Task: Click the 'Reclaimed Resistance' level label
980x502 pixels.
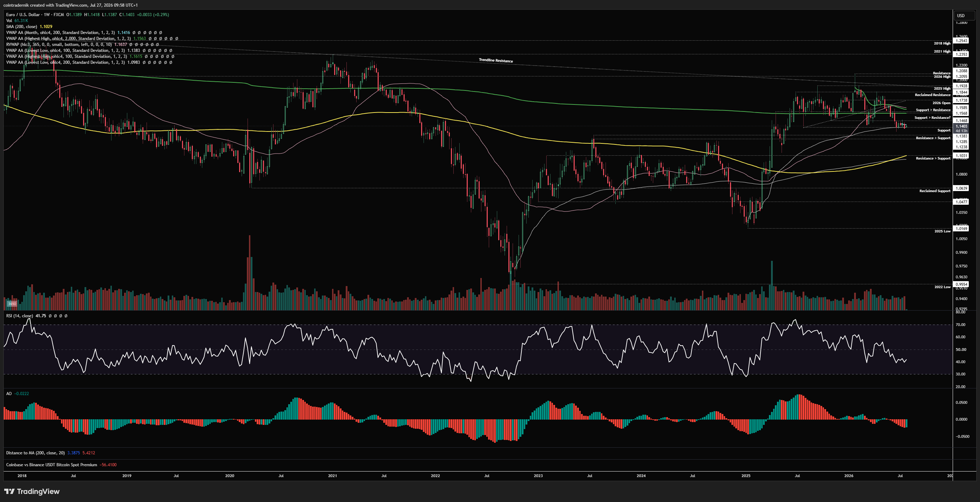Action: 932,95
